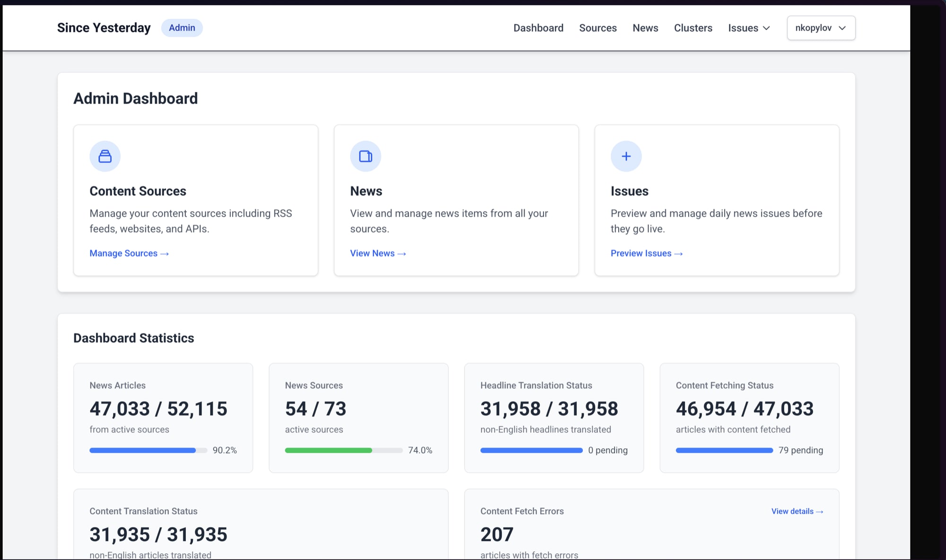
Task: Click the Preview Issues link
Action: (x=646, y=254)
